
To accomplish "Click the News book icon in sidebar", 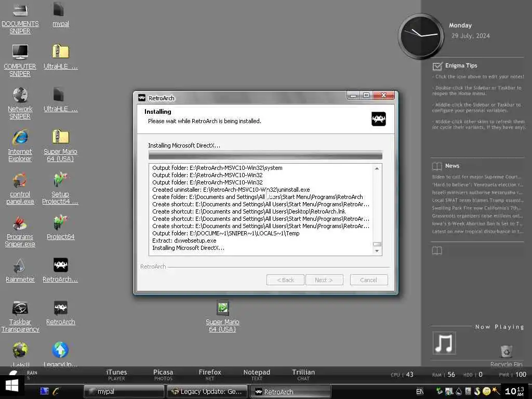I will coord(437,166).
